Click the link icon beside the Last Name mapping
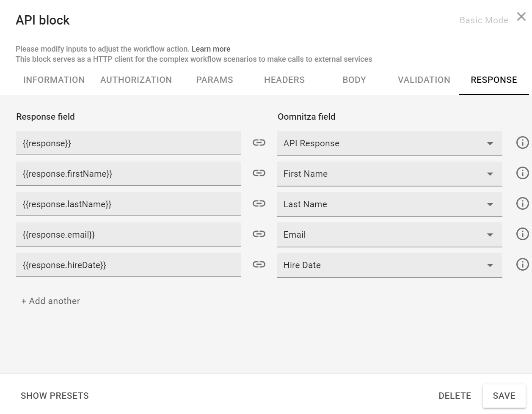Viewport: 532px width, 414px height. pos(259,204)
